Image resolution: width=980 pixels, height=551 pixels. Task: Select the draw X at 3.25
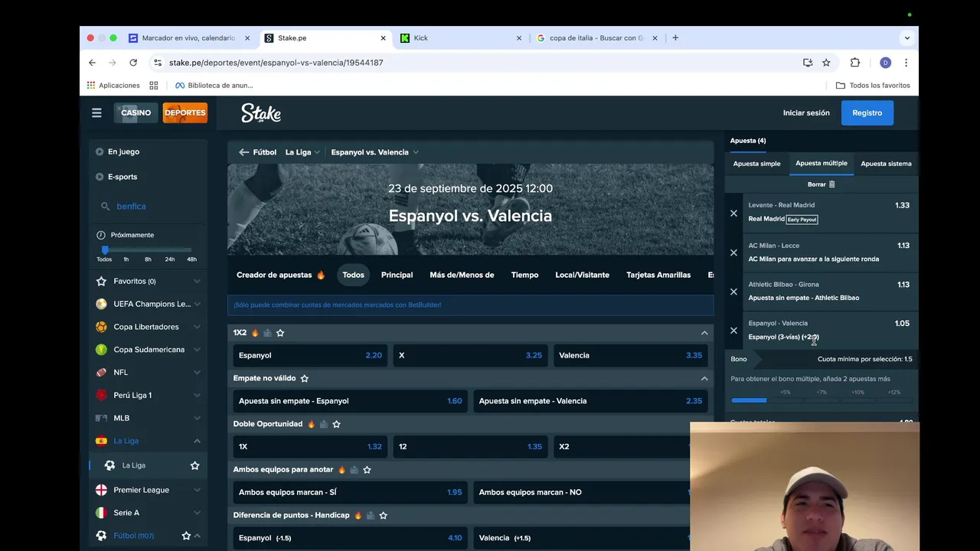pos(470,356)
